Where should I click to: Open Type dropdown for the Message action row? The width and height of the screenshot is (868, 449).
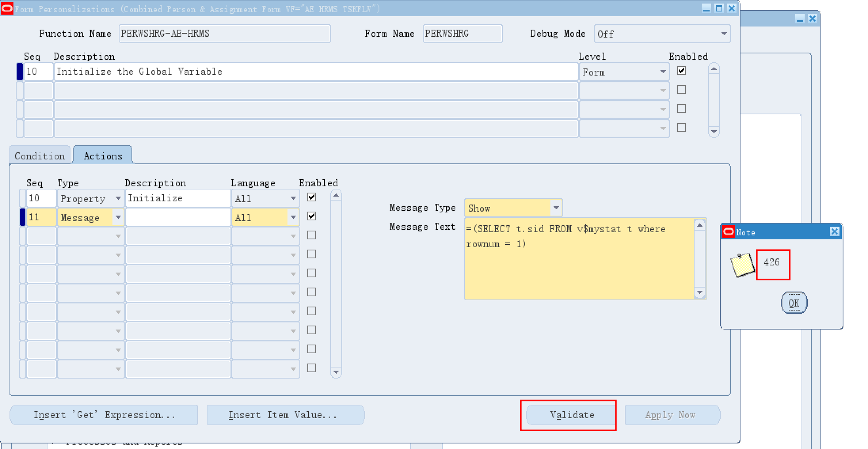pos(118,217)
